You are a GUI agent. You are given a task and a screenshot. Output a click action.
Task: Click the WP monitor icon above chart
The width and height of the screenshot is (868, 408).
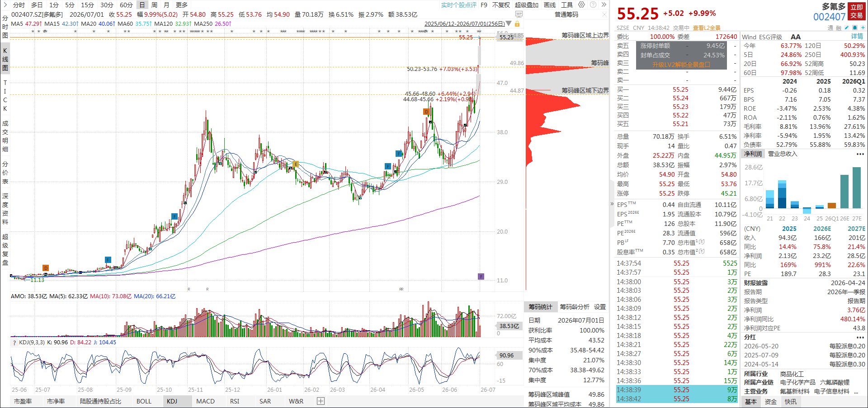point(519,14)
